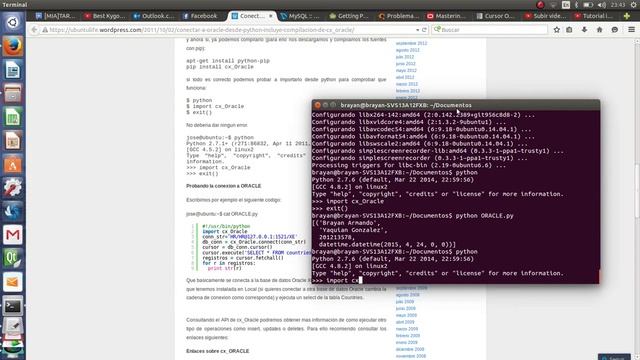Image resolution: width=640 pixels, height=360 pixels.
Task: Open the agosto 2012 archive link
Action: (x=407, y=50)
